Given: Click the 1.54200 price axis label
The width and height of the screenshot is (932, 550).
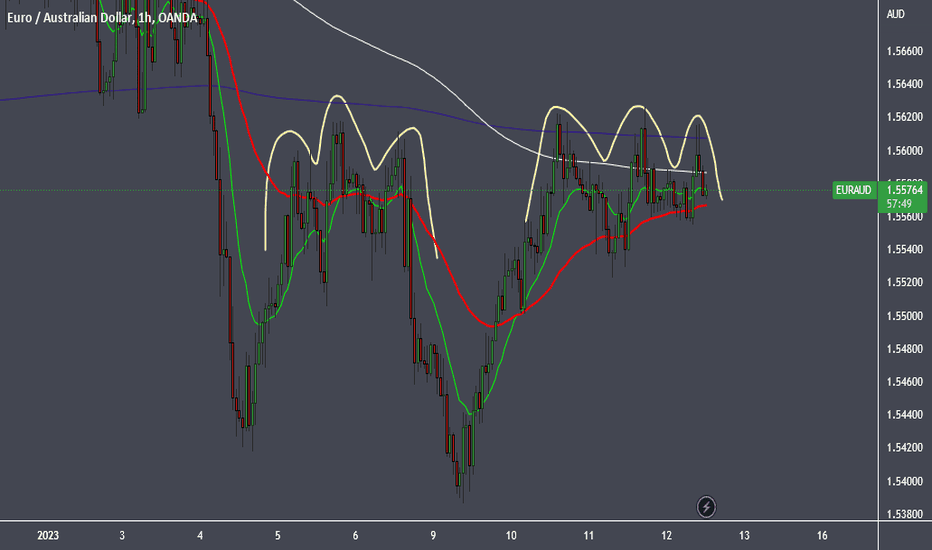Looking at the screenshot, I should [x=905, y=448].
